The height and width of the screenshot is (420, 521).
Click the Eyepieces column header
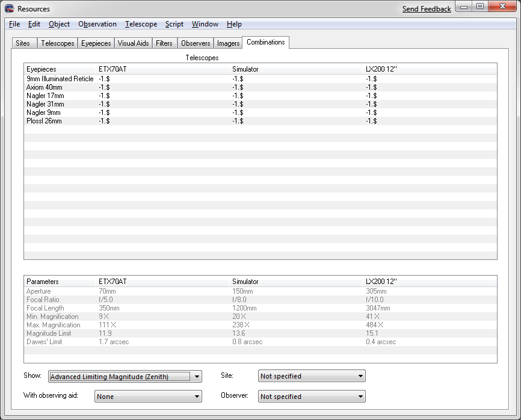[60, 69]
